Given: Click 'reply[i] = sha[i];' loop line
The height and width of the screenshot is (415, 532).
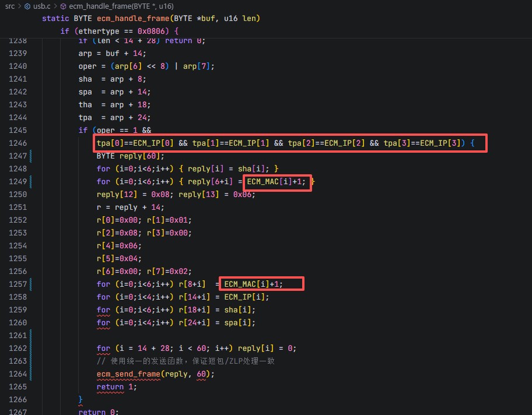Looking at the screenshot, I should click(x=187, y=169).
